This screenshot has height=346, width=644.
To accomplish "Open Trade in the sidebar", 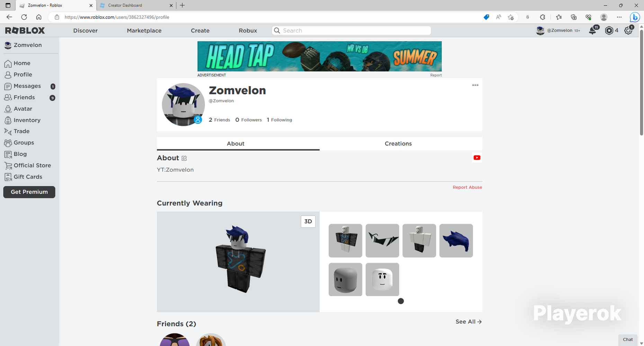I will [x=17, y=131].
